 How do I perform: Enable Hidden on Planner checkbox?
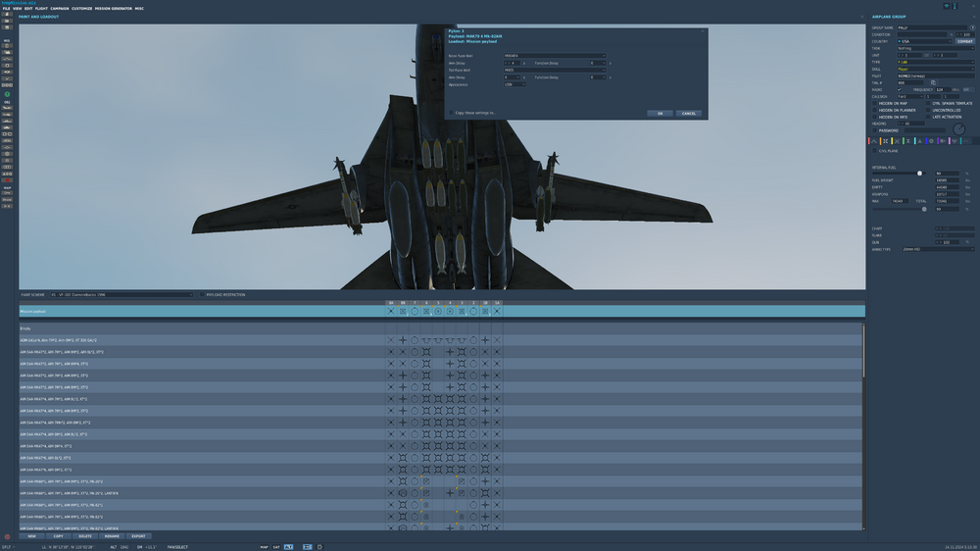[x=875, y=110]
